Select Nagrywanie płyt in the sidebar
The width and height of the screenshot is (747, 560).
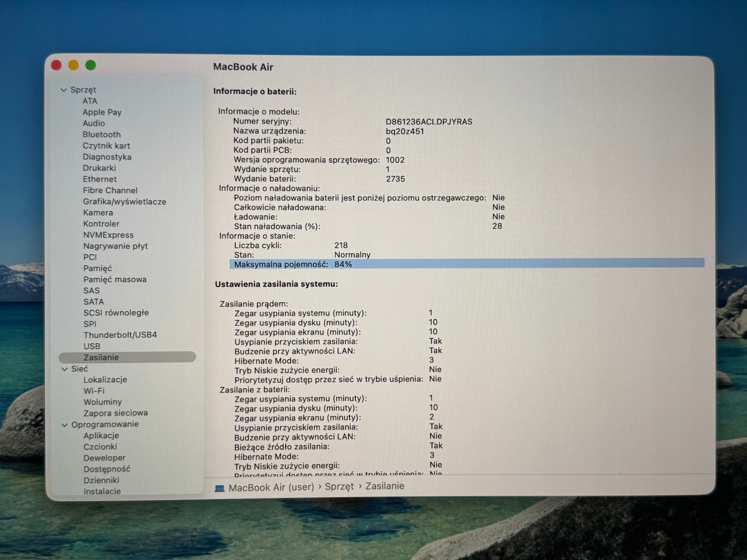click(x=116, y=246)
